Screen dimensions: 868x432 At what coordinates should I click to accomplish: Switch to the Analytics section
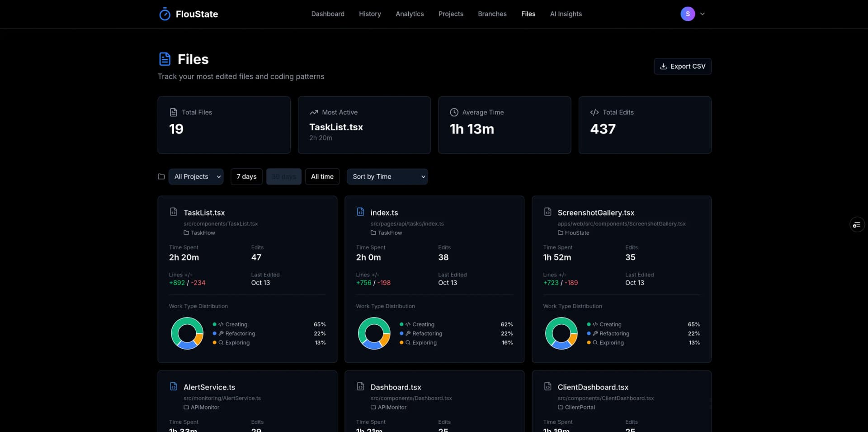(410, 14)
